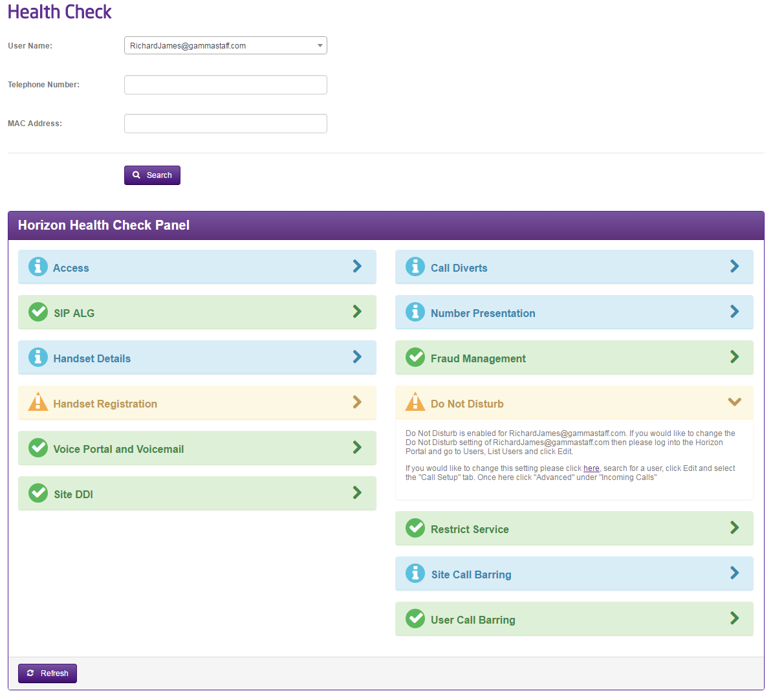Viewport: 773px width, 700px height.
Task: Expand the Fraud Management chevron
Action: click(x=735, y=357)
